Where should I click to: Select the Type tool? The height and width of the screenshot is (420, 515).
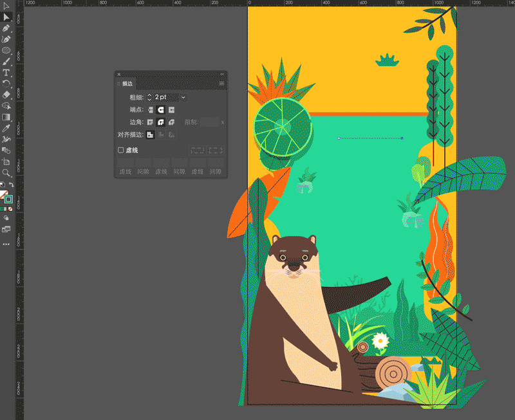(6, 73)
